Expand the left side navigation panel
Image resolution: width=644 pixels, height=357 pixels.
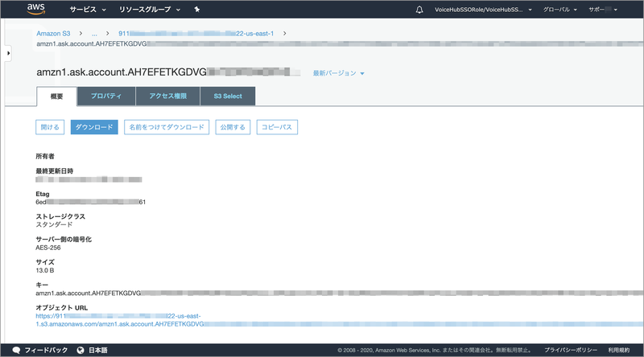(8, 53)
